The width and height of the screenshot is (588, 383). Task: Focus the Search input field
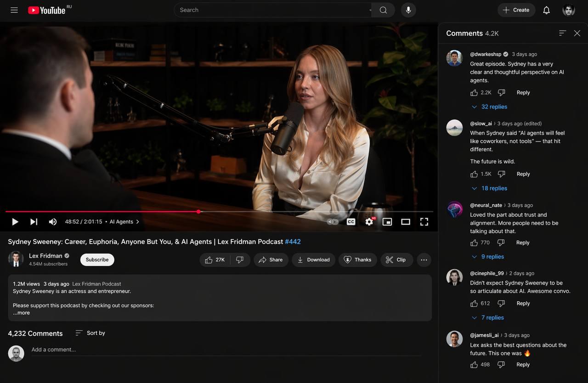pyautogui.click(x=273, y=10)
